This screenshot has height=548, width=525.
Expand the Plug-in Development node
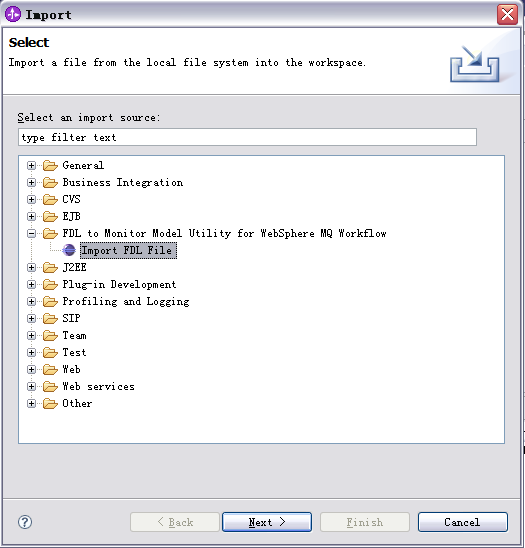tap(31, 284)
